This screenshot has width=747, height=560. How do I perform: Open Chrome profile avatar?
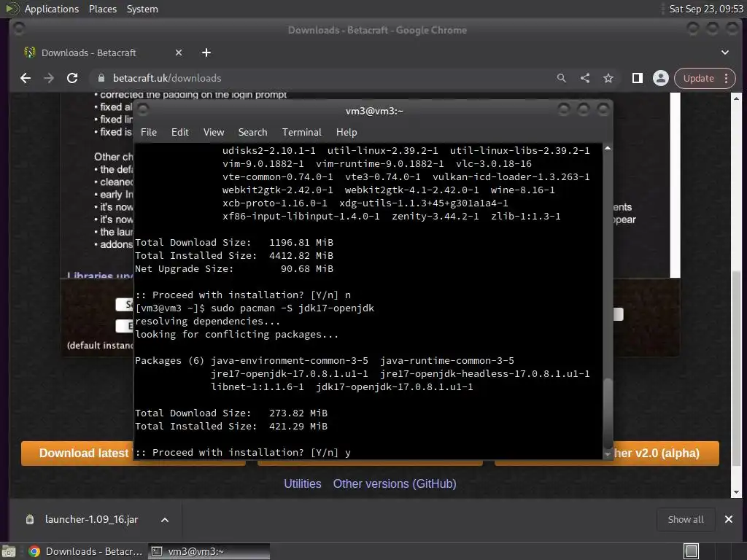pyautogui.click(x=661, y=78)
